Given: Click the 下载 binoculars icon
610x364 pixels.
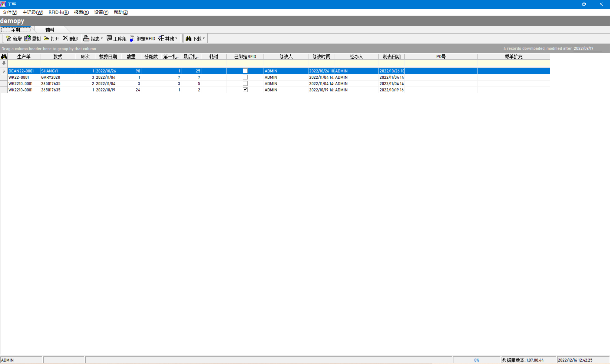Looking at the screenshot, I should (x=188, y=39).
